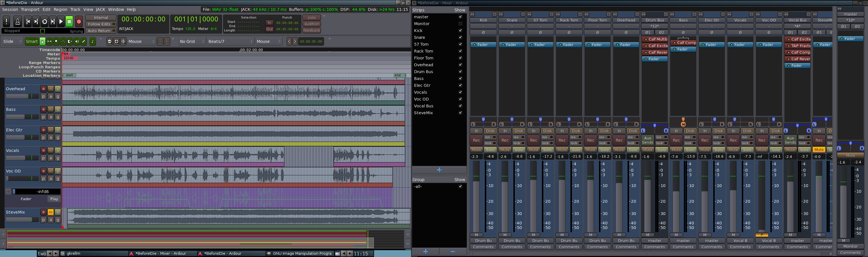Image resolution: width=868 pixels, height=257 pixels.
Task: Toggle the metronome click button
Action: [x=17, y=21]
